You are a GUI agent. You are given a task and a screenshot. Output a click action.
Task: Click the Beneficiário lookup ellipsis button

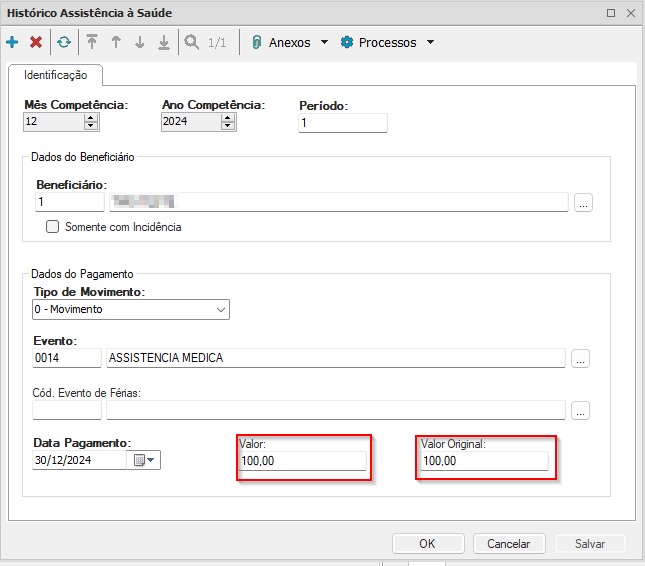584,203
